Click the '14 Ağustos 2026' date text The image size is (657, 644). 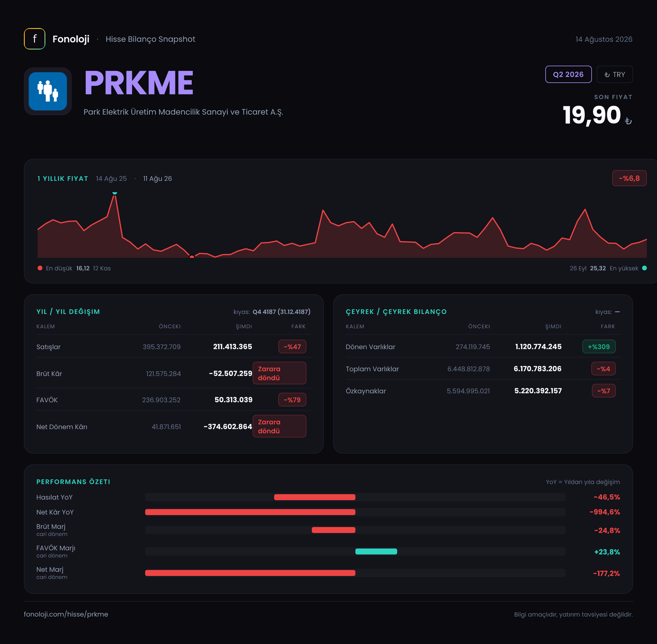[x=604, y=39]
